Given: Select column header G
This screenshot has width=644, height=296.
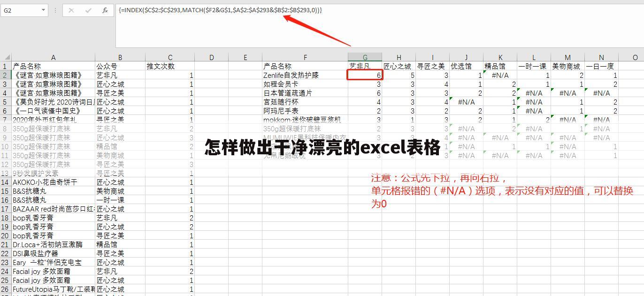Looking at the screenshot, I should [365, 57].
